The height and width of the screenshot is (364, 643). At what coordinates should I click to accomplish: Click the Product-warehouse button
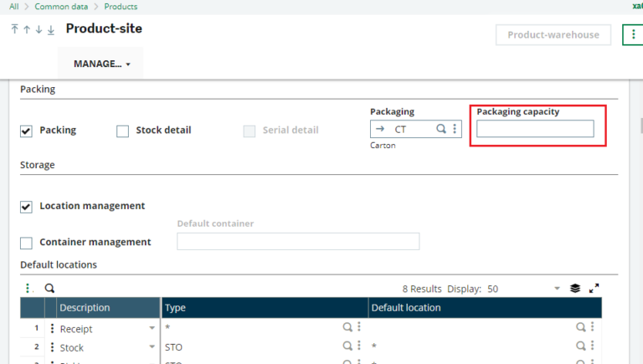click(x=553, y=35)
